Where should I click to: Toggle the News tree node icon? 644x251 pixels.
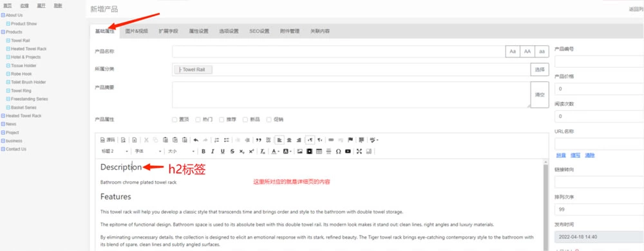click(x=3, y=125)
